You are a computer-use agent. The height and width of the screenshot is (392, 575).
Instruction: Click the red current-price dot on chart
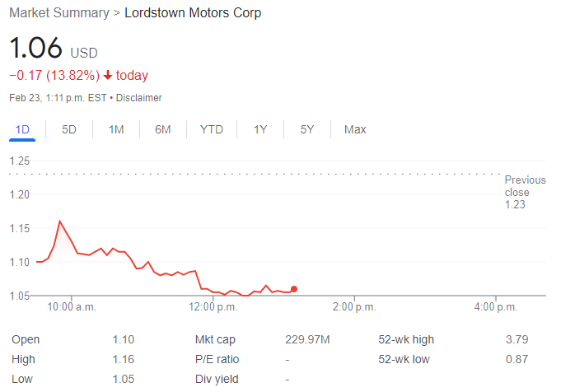tap(294, 289)
